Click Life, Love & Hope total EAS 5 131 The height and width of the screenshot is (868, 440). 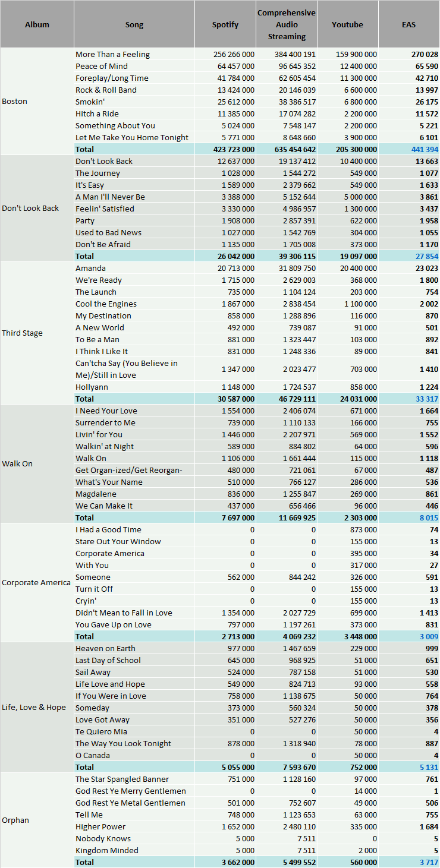409,767
